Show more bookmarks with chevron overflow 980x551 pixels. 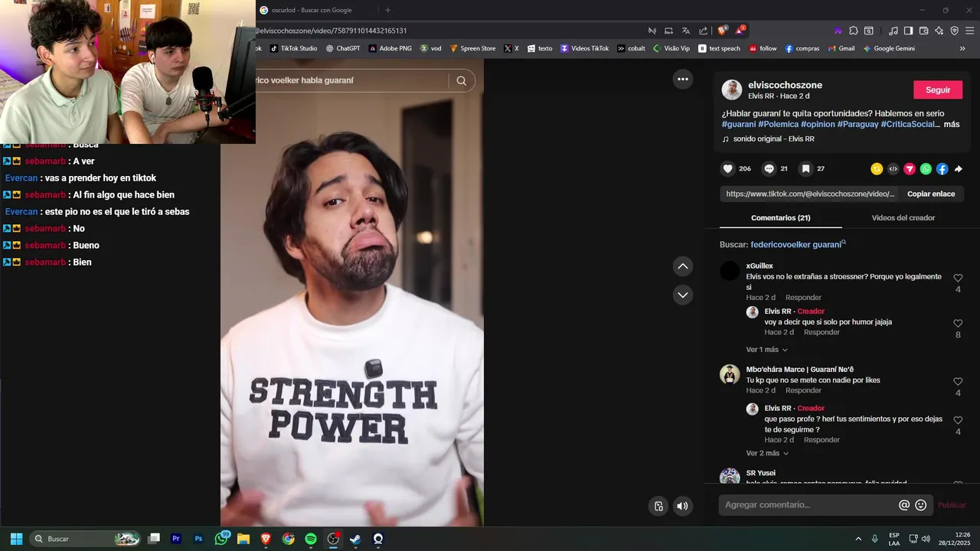(x=962, y=48)
